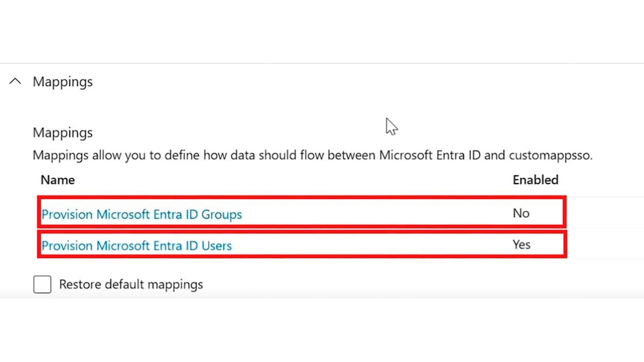Select the Enabled column header
Image resolution: width=644 pixels, height=362 pixels.
pos(535,180)
